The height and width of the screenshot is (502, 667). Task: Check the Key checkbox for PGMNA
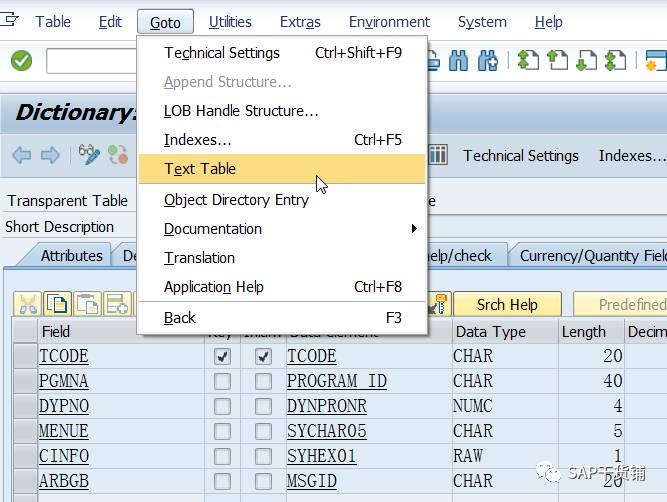tap(222, 381)
